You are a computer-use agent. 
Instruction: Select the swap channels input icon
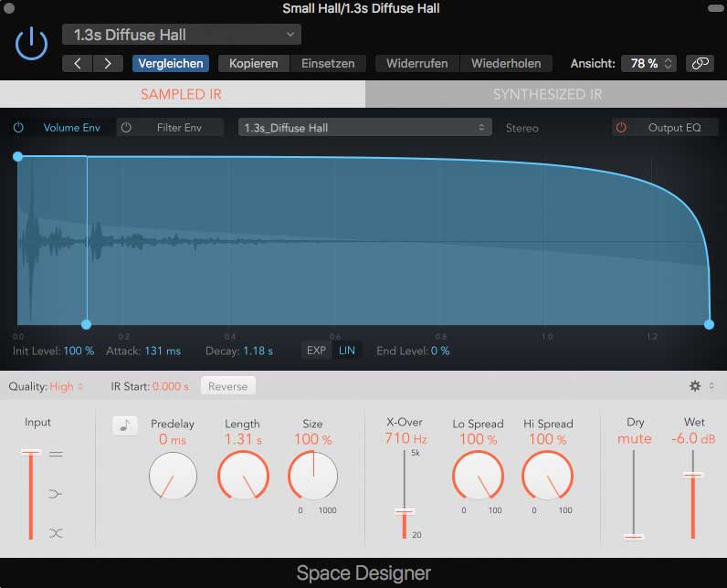point(56,532)
